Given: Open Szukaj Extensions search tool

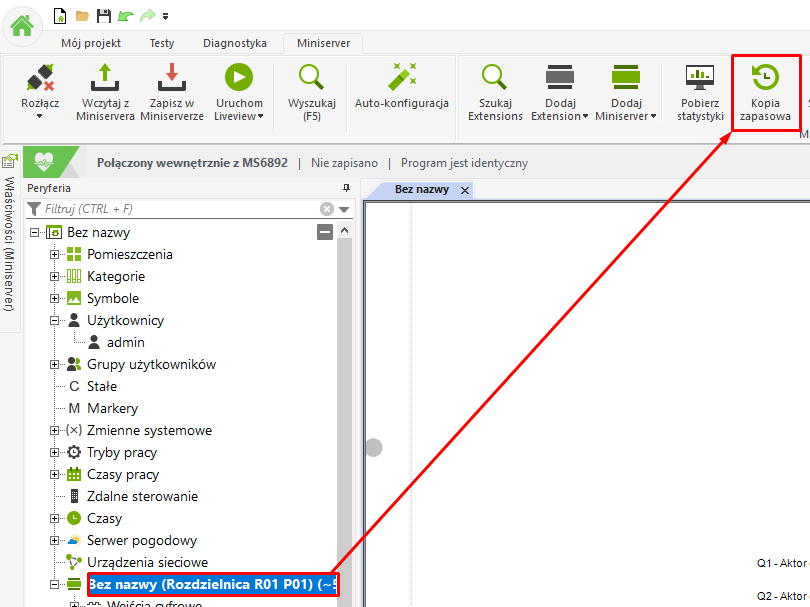Looking at the screenshot, I should coord(495,80).
